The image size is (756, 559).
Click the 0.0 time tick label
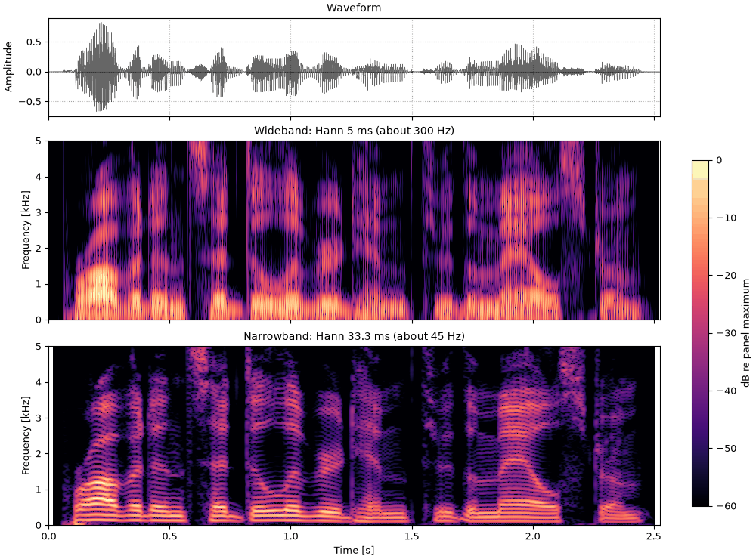click(48, 536)
